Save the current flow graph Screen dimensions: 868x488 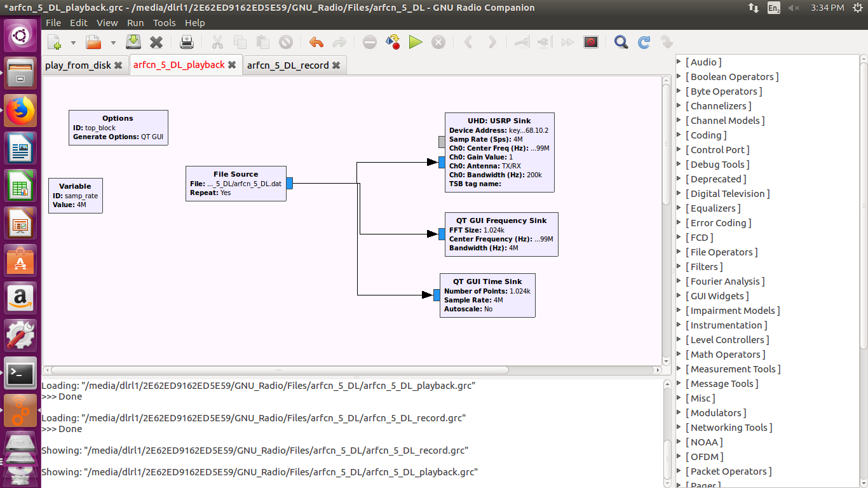(133, 43)
